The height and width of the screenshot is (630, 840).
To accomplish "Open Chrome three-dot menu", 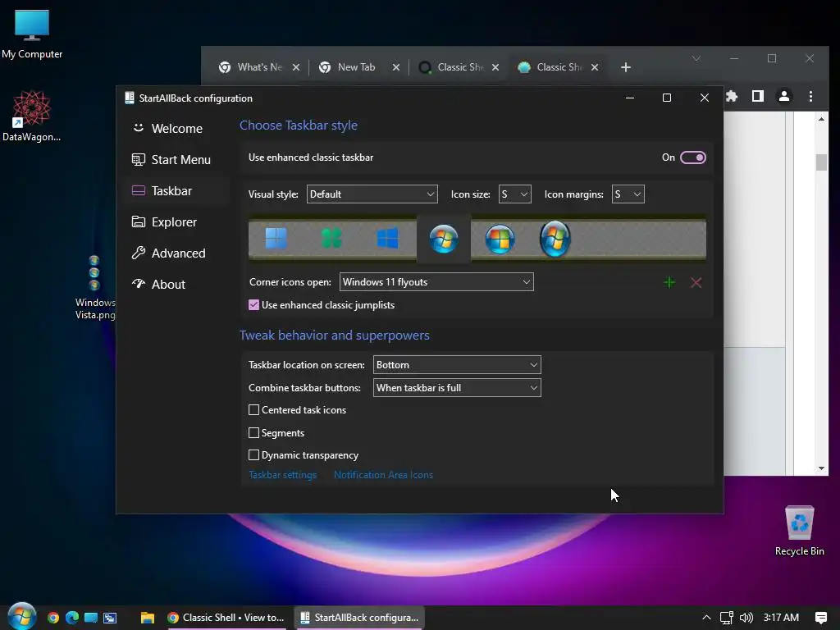I will [x=810, y=97].
